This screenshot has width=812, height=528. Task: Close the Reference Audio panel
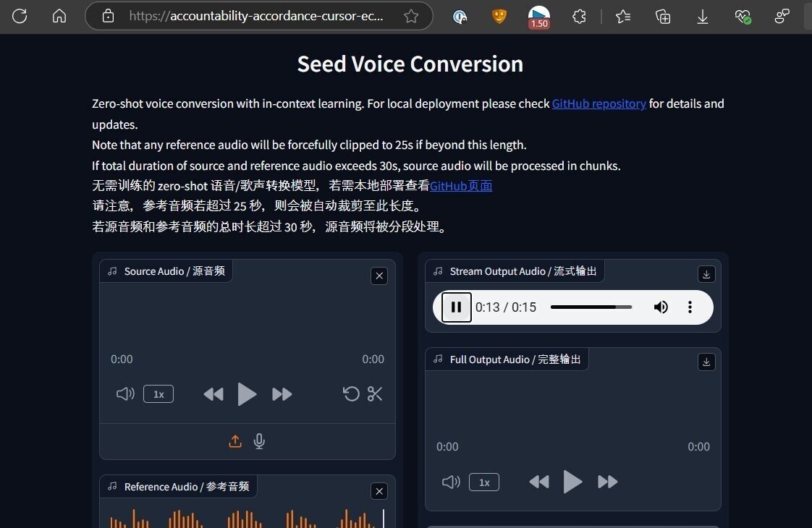coord(379,491)
